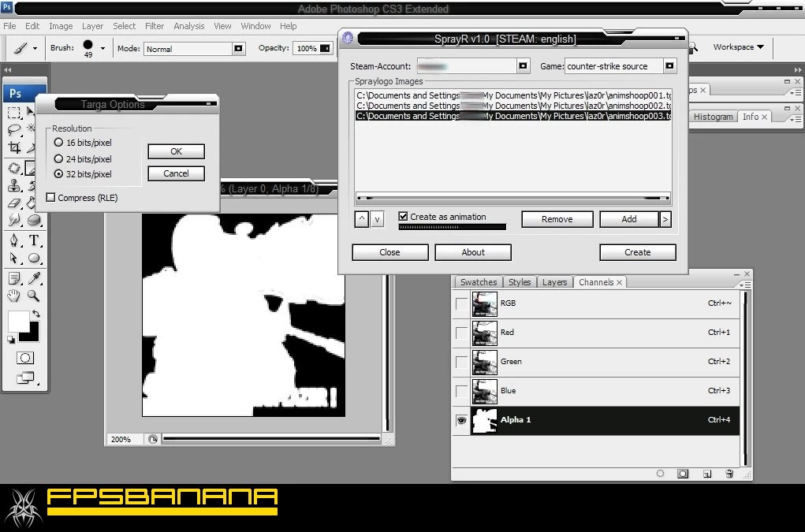Open the Steam-Account dropdown
This screenshot has height=532, width=805.
(x=523, y=65)
